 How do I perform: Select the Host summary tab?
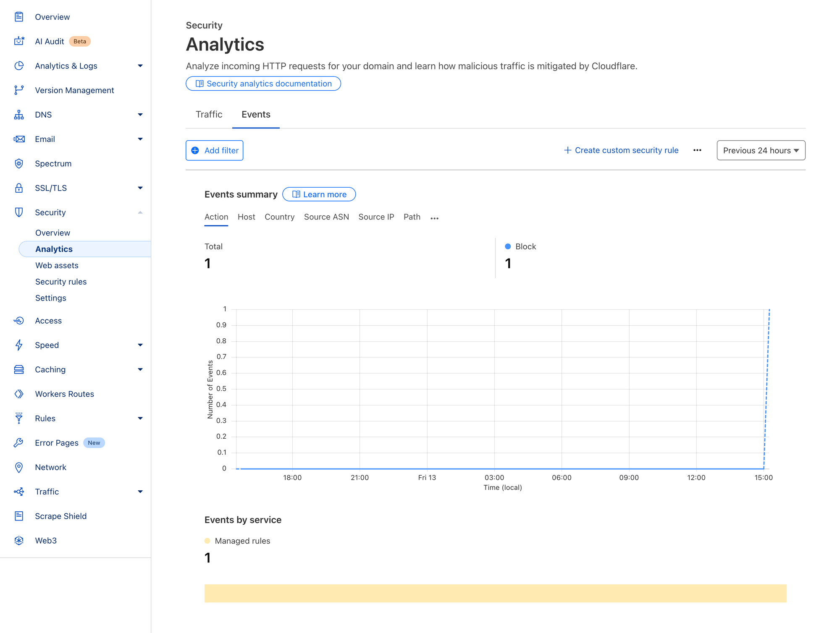246,217
